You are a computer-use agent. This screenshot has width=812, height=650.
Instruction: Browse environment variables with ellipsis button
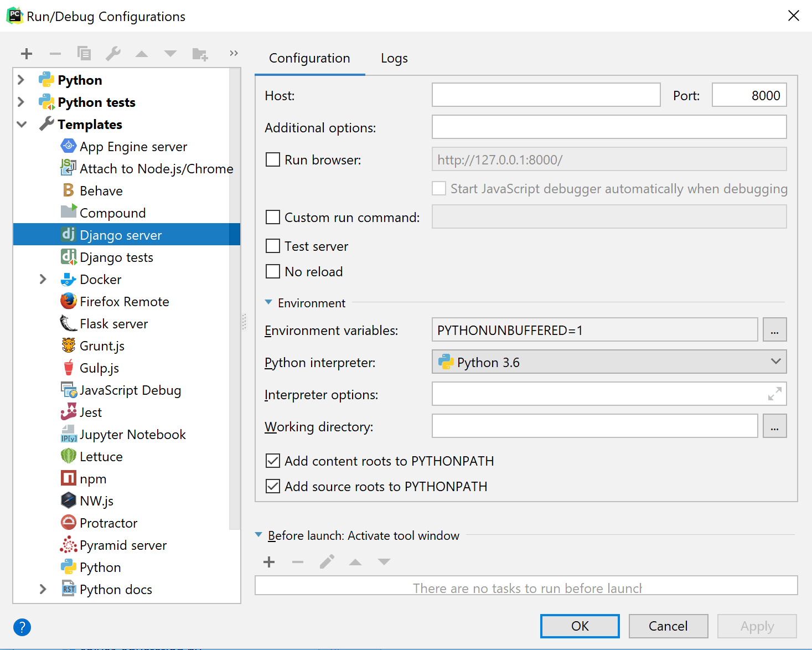774,330
